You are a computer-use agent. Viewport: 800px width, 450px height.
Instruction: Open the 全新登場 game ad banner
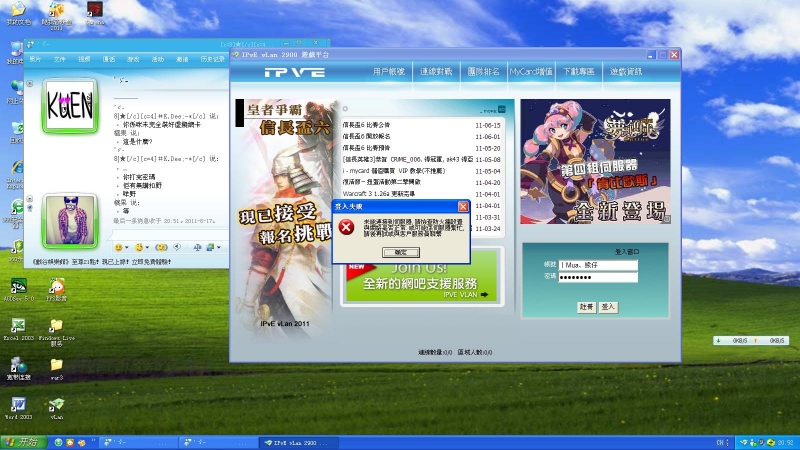[x=595, y=162]
